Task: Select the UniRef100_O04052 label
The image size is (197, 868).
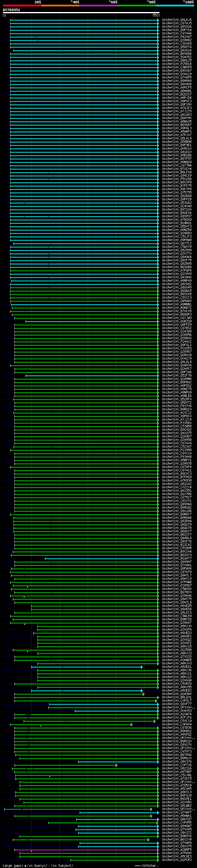Action: [176, 57]
